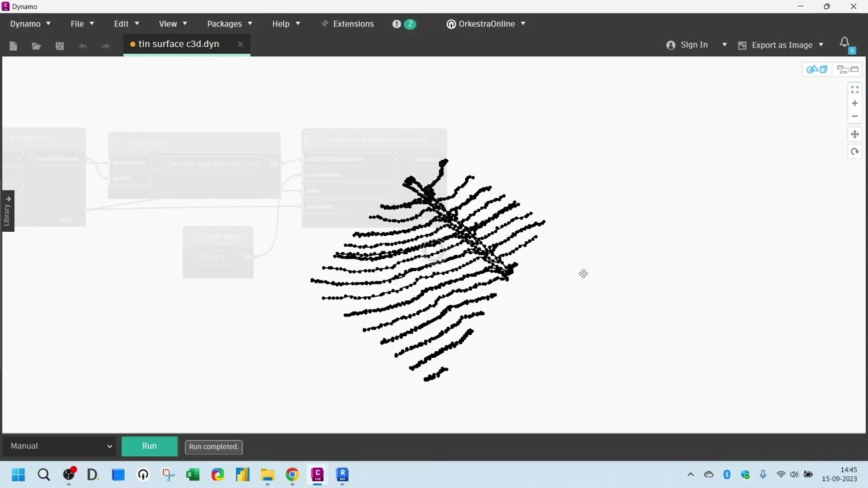Open Excel from the taskbar
The height and width of the screenshot is (488, 868).
(x=193, y=474)
